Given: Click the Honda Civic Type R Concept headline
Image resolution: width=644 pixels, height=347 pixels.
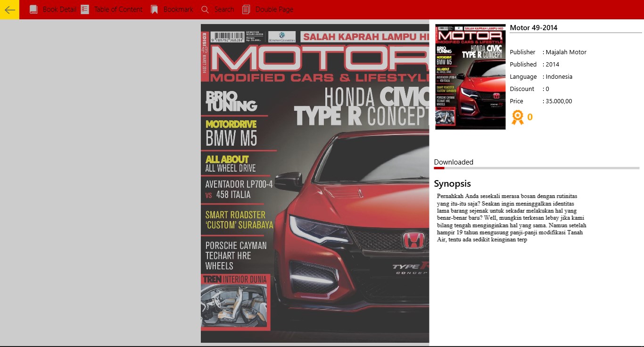Looking at the screenshot, I should pyautogui.click(x=362, y=107).
